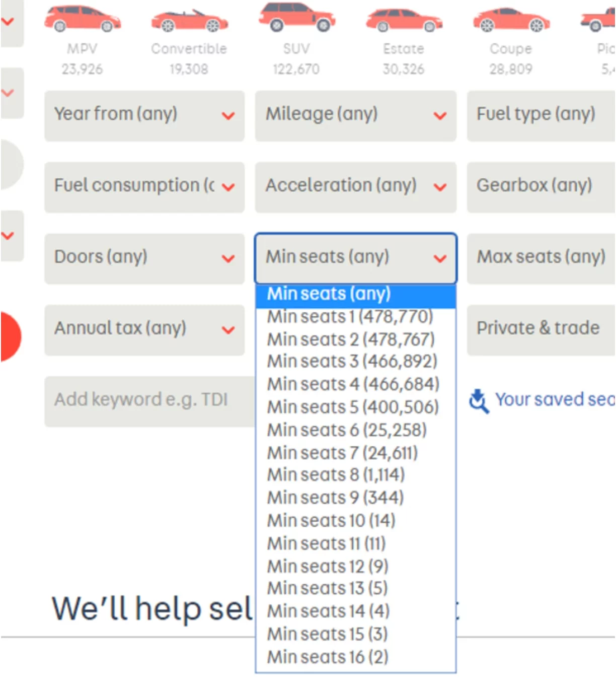Open the Year from dropdown

(144, 115)
